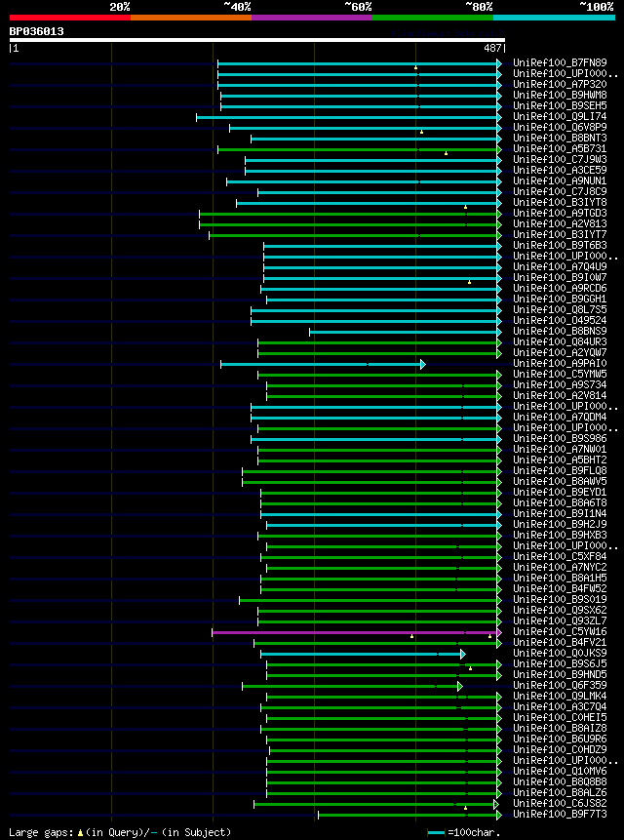The image size is (624, 840).
Task: Select the UniRef100_B9I1N4 hit
Action: (x=560, y=514)
